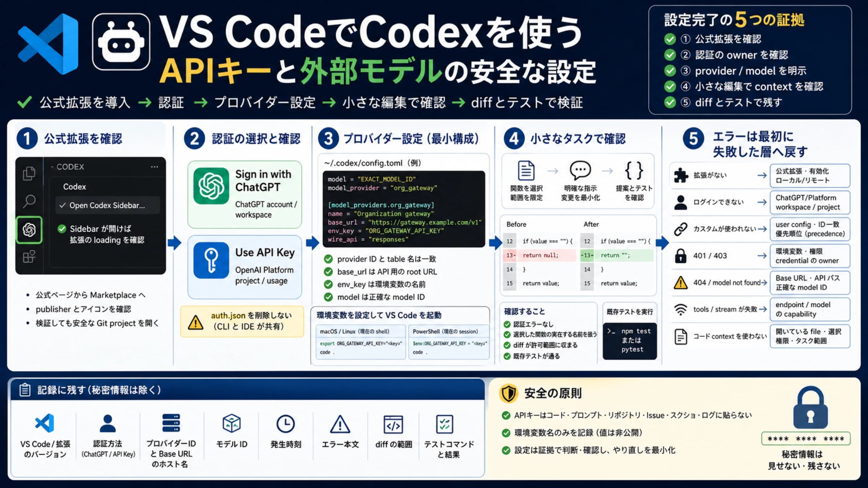Screen dimensions: 868x488
Task: Click the Base URL・API パス solution box
Action: (x=810, y=283)
